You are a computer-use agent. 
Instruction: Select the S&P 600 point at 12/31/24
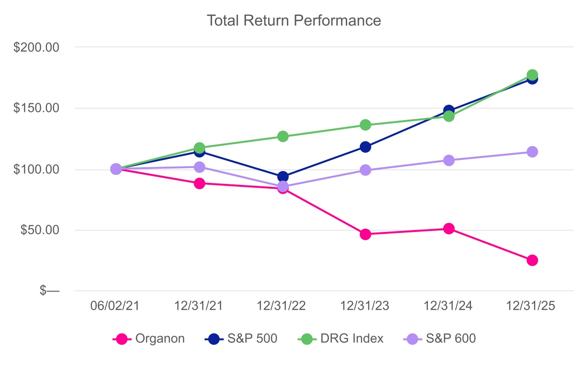coord(449,160)
